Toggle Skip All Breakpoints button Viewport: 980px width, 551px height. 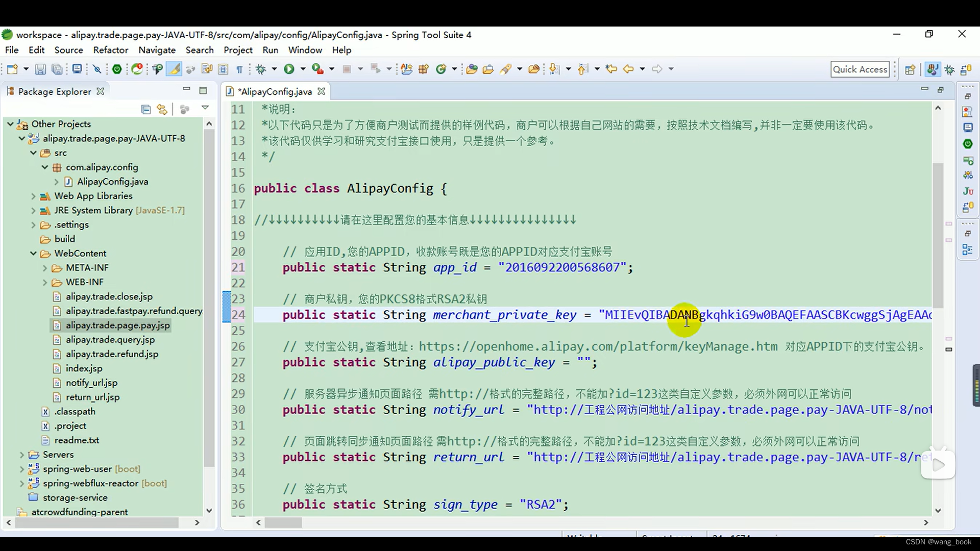pos(97,69)
